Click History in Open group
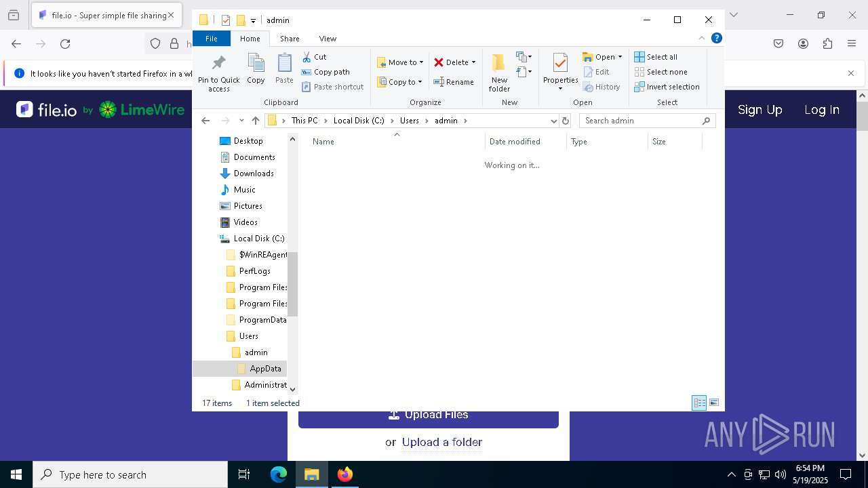Viewport: 868px width, 488px height. [601, 87]
